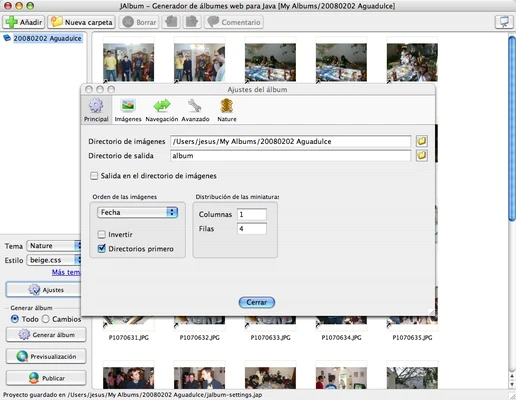Click the rotate left toolbar icon
The image size is (516, 400).
point(171,22)
